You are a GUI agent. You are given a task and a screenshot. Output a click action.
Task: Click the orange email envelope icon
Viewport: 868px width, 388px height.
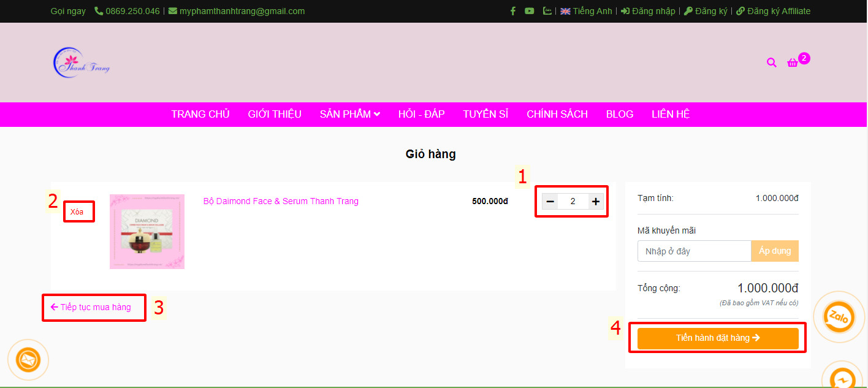pyautogui.click(x=28, y=360)
